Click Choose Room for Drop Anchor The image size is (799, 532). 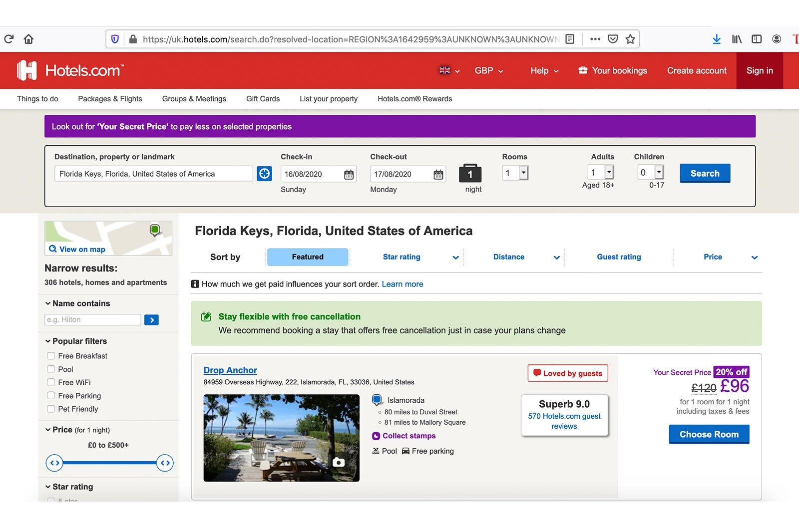tap(709, 434)
